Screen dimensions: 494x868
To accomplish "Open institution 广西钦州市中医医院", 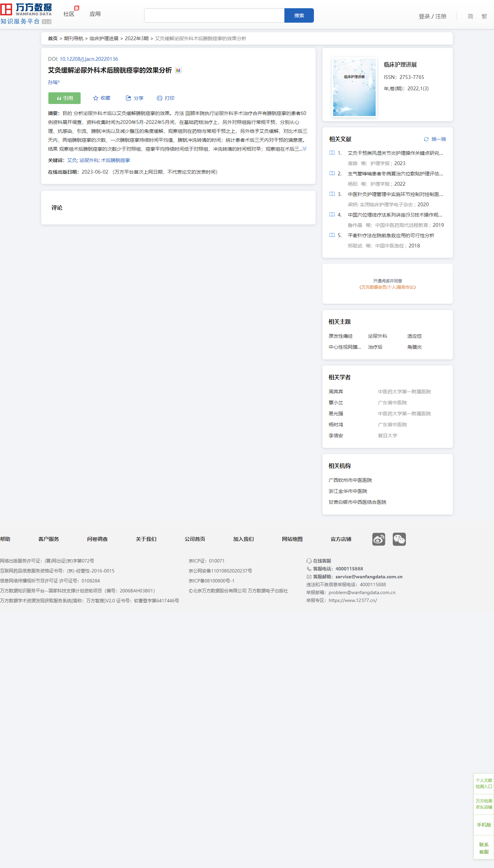I will point(350,480).
